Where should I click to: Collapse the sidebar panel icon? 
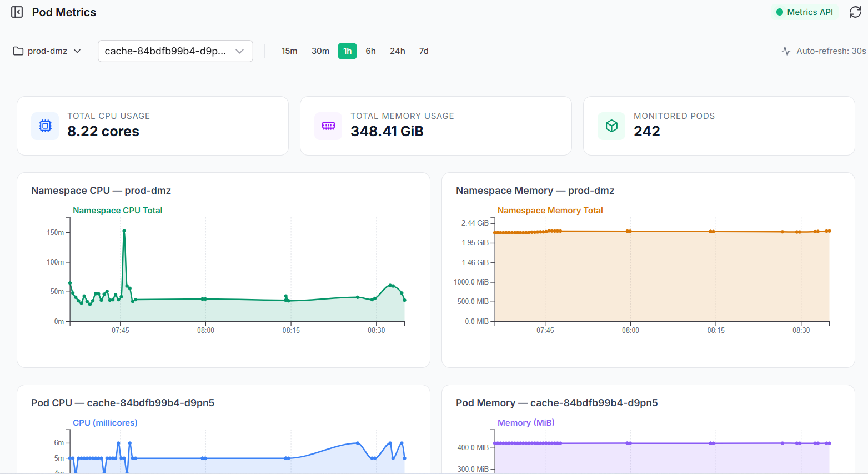pos(17,12)
